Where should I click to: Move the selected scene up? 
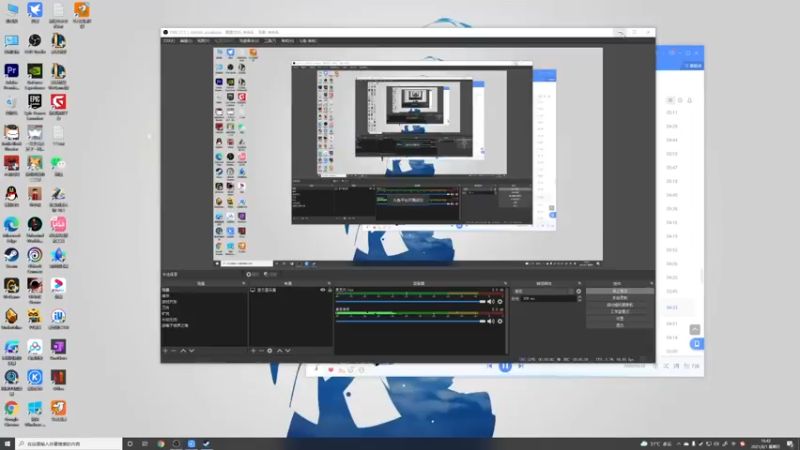pyautogui.click(x=183, y=351)
